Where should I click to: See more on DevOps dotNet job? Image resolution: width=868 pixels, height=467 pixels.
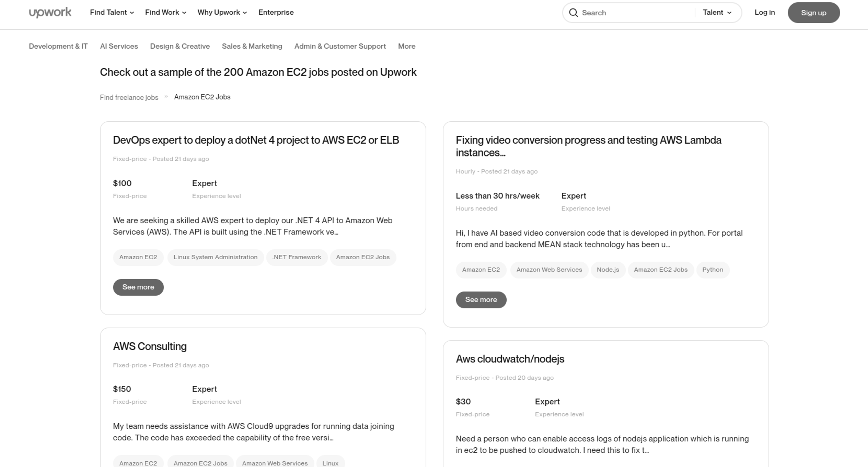coord(138,287)
